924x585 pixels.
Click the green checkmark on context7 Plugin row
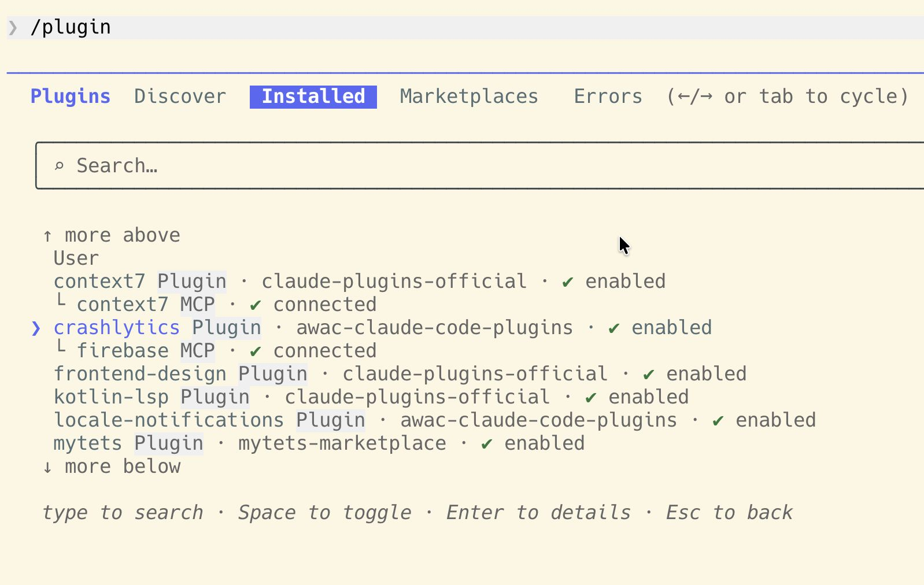point(568,282)
